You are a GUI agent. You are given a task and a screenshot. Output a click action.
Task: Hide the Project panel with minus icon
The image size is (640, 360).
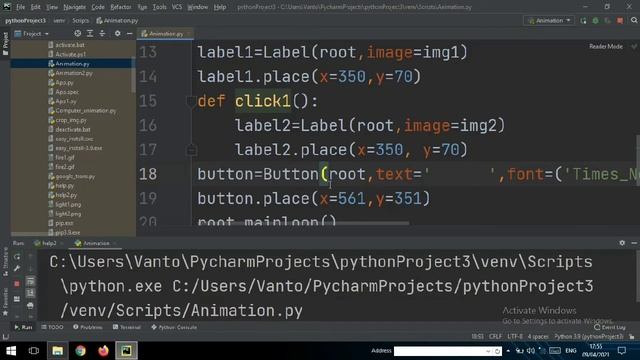point(129,33)
